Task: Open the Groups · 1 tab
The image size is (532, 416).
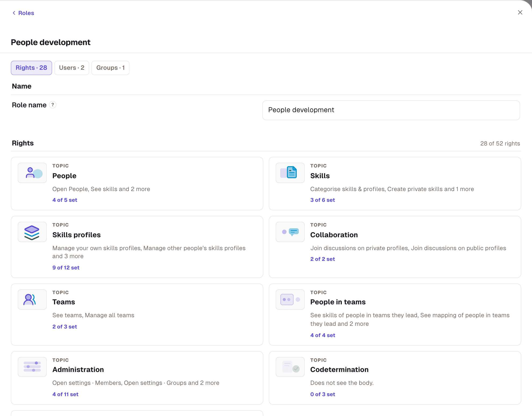Action: (x=110, y=68)
